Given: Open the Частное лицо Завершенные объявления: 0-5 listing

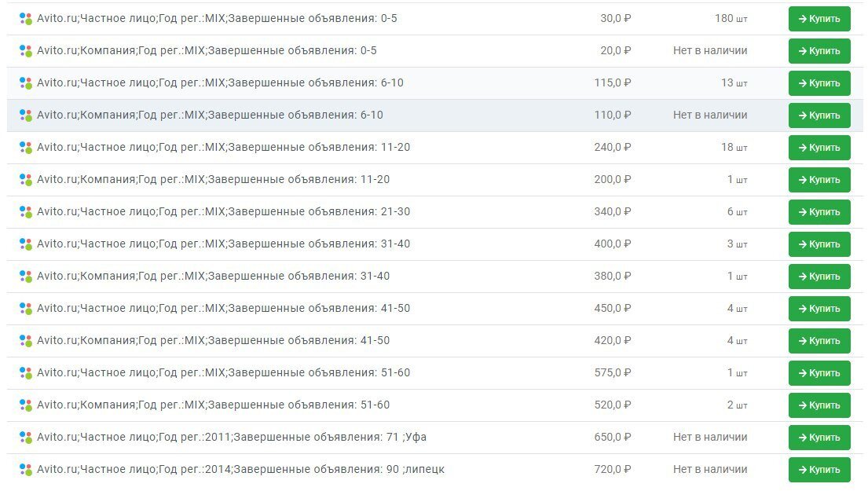Looking at the screenshot, I should [217, 18].
